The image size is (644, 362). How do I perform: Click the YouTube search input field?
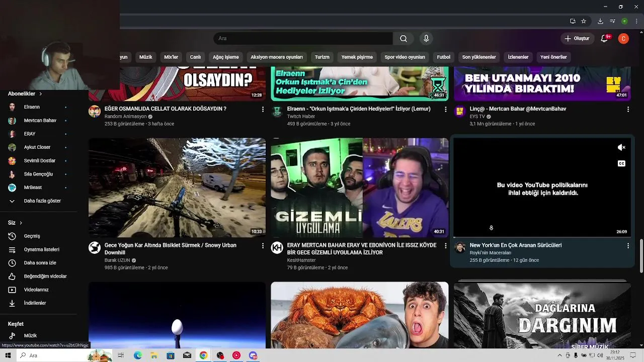(x=303, y=39)
